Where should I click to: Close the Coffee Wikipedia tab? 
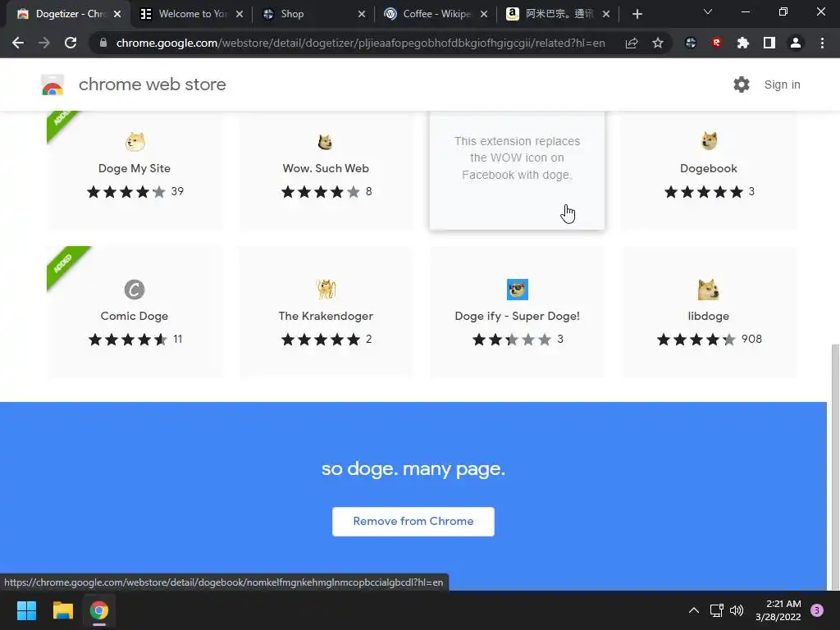coord(484,14)
